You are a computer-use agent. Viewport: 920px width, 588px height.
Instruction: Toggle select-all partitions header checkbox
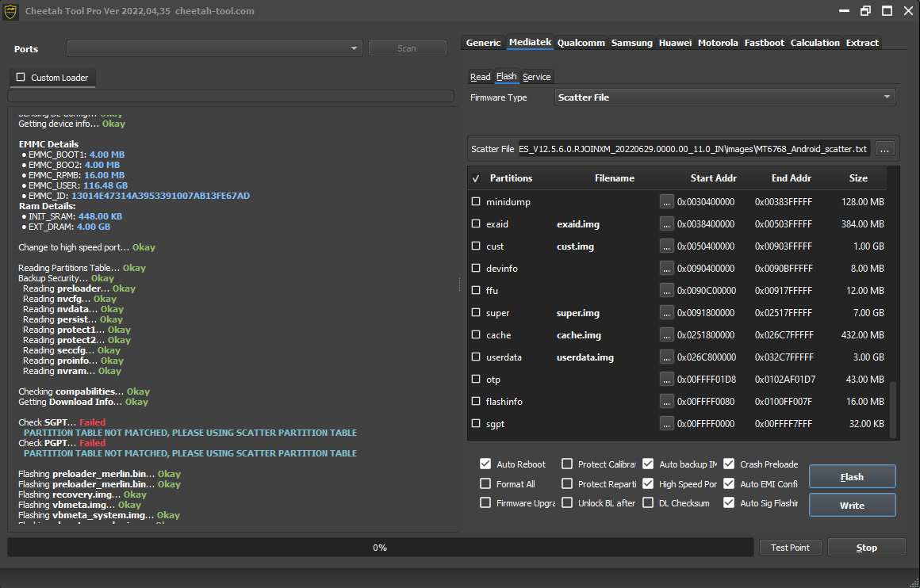coord(476,178)
